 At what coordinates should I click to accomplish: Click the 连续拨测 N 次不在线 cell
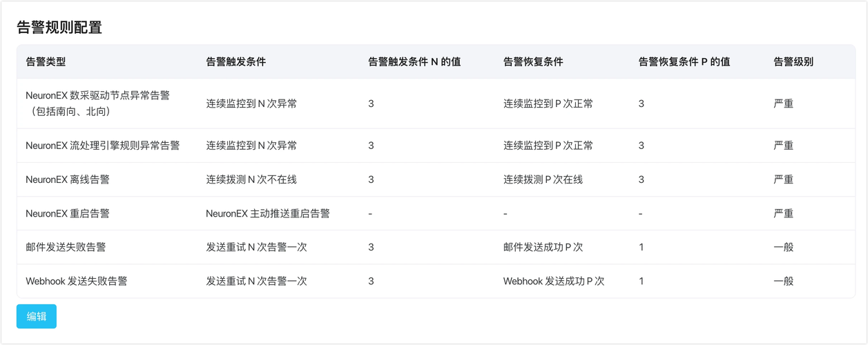tap(251, 179)
